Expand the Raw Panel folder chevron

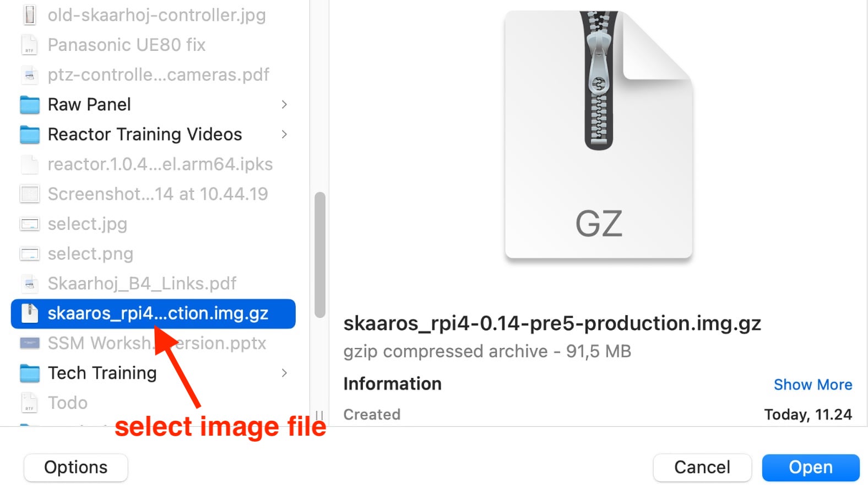pos(284,105)
